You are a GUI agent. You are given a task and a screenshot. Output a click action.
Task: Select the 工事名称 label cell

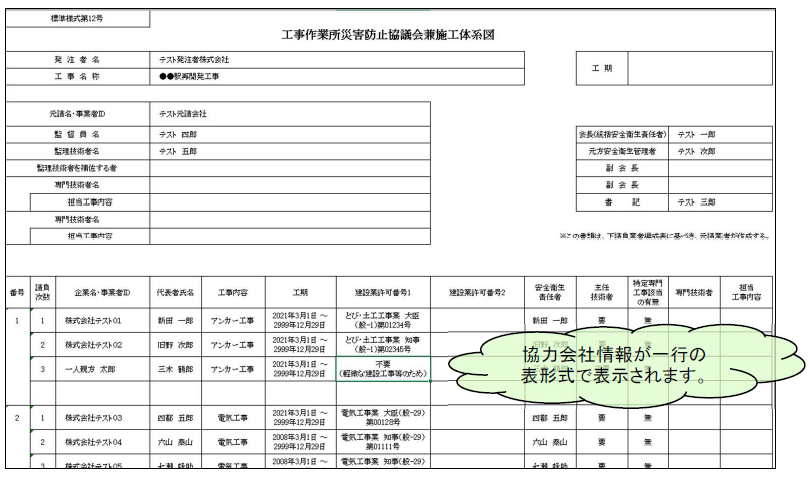pos(77,76)
